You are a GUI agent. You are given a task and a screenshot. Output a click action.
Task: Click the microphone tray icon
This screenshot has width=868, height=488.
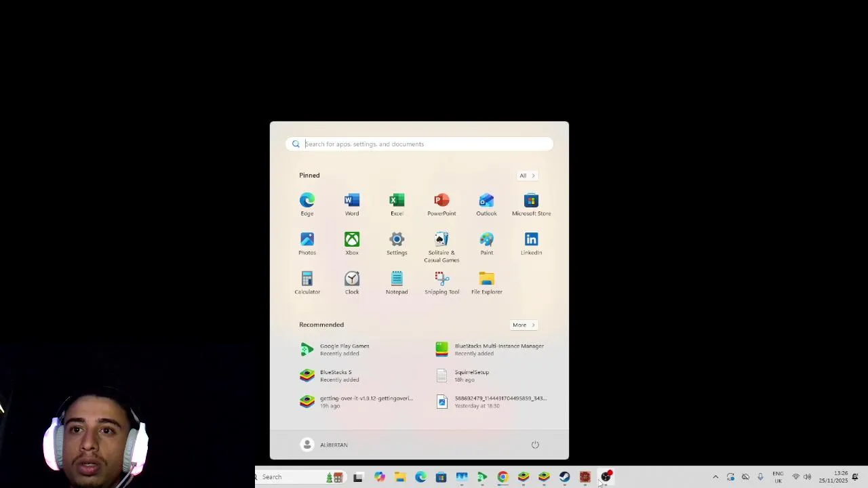tap(760, 477)
